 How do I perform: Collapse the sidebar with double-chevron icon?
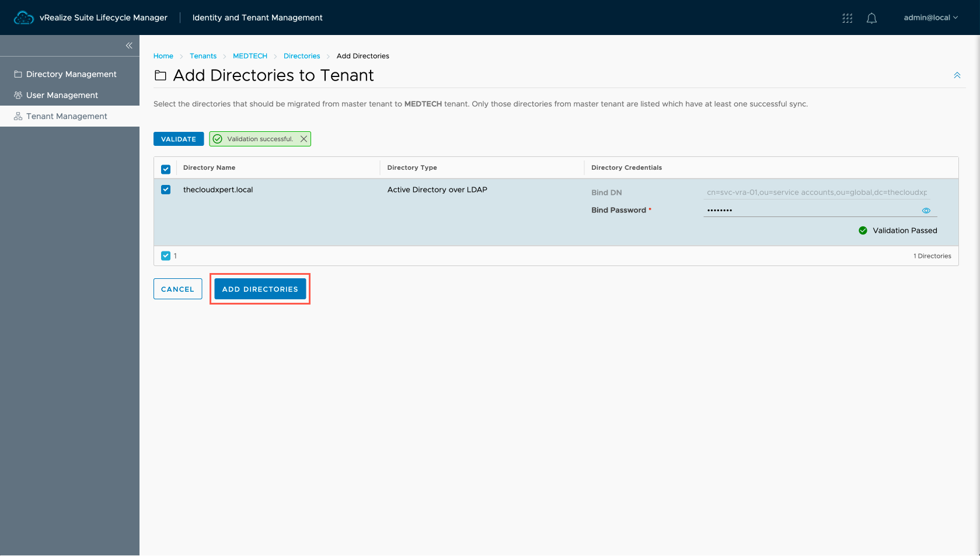coord(129,46)
